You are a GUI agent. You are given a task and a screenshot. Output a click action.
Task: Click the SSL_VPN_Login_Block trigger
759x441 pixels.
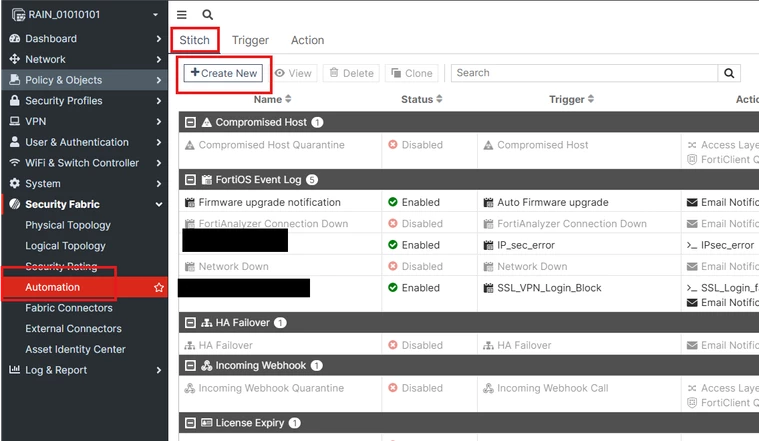point(549,288)
